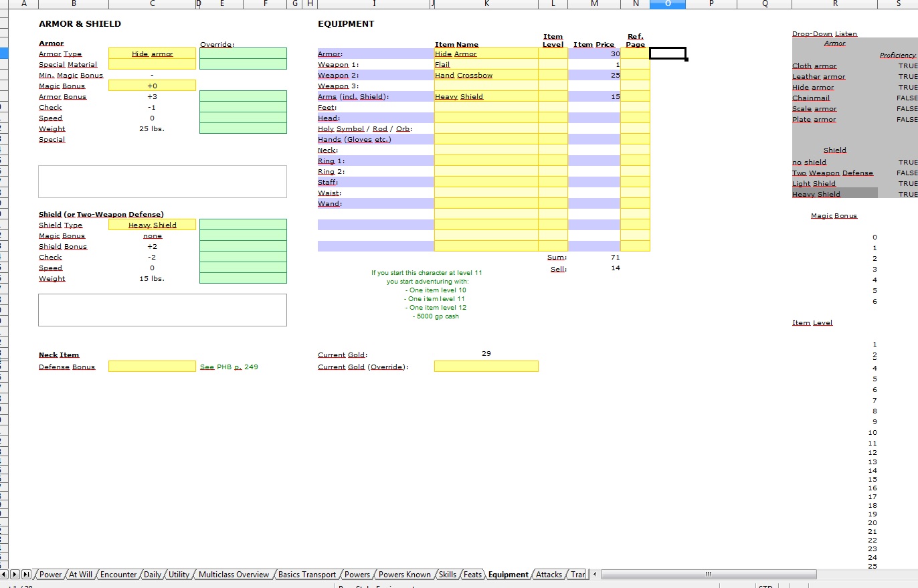Click the Cloth armor list entry
The height and width of the screenshot is (588, 918).
click(x=814, y=66)
